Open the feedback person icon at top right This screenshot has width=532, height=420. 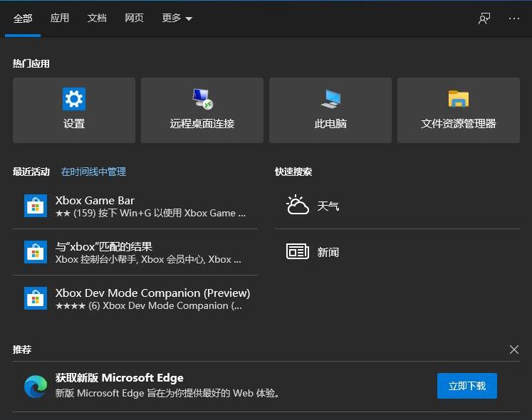click(484, 19)
